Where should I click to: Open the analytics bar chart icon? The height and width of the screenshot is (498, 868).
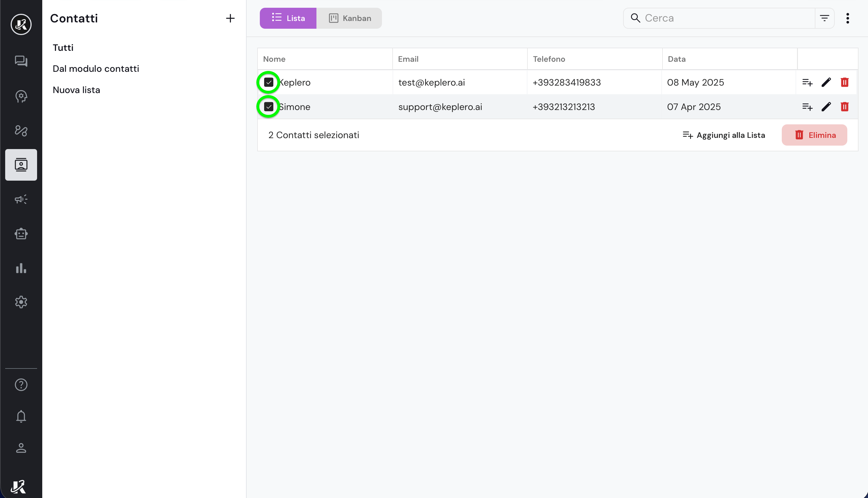tap(21, 268)
